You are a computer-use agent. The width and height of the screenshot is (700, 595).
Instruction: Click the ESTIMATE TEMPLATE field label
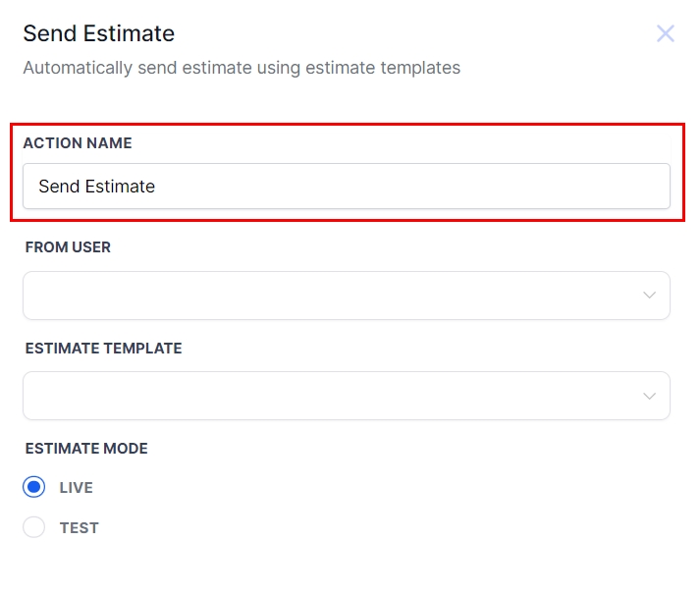[103, 349]
